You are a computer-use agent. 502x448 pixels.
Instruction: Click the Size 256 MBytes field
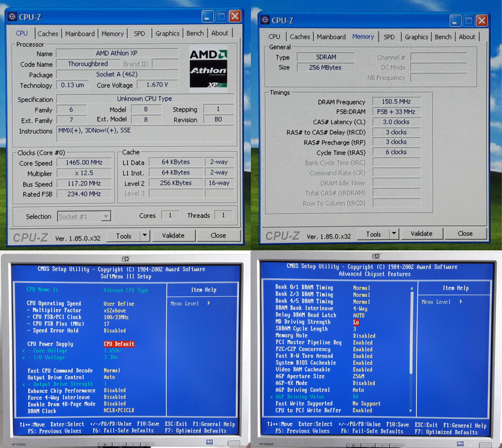pos(326,68)
